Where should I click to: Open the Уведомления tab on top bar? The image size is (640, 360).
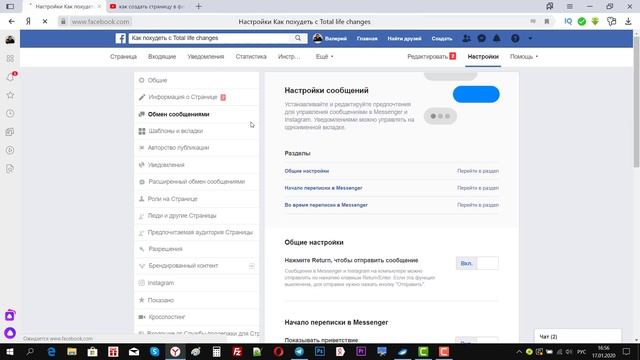(x=206, y=57)
